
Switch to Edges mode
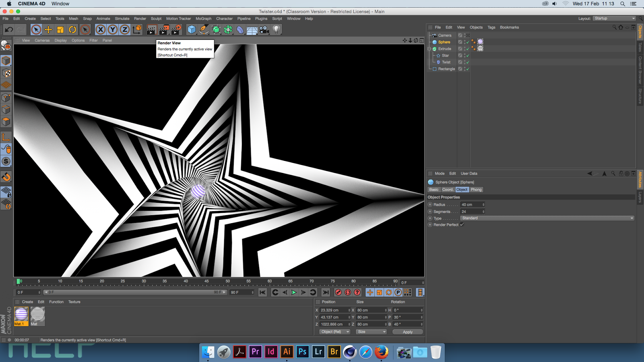pos(6,110)
